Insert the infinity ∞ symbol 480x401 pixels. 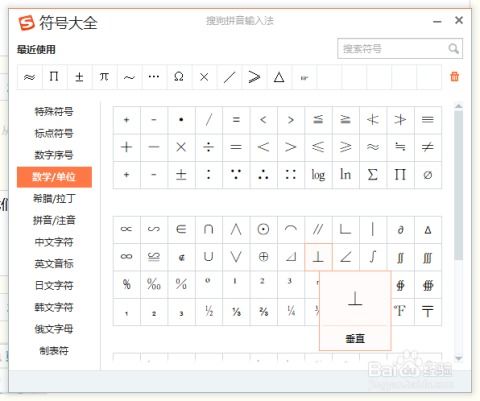[127, 257]
